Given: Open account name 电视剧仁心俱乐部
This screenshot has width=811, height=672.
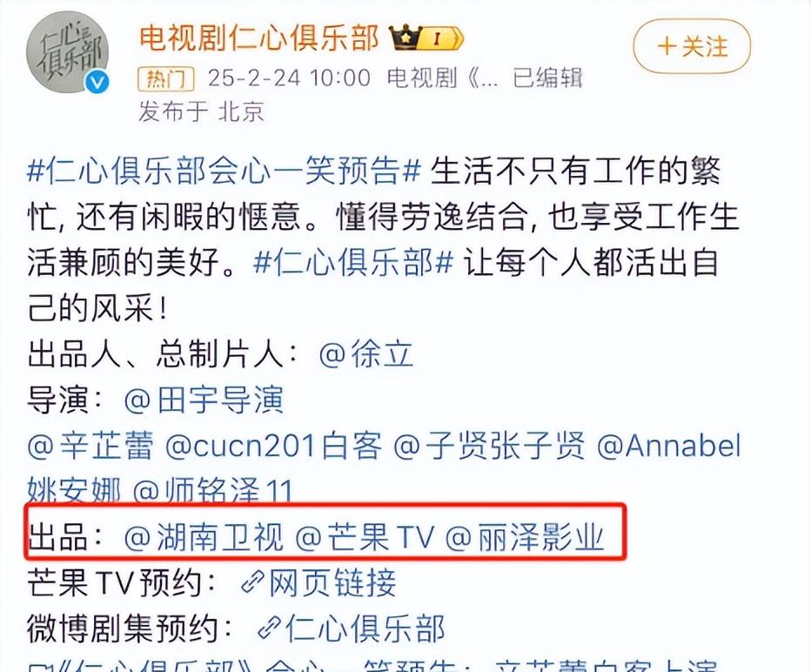Looking at the screenshot, I should 259,37.
